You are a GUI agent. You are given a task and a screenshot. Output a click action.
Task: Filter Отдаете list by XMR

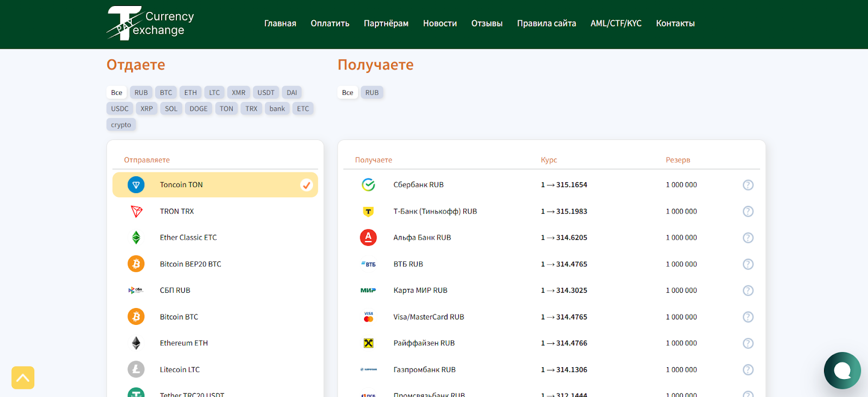pos(239,93)
